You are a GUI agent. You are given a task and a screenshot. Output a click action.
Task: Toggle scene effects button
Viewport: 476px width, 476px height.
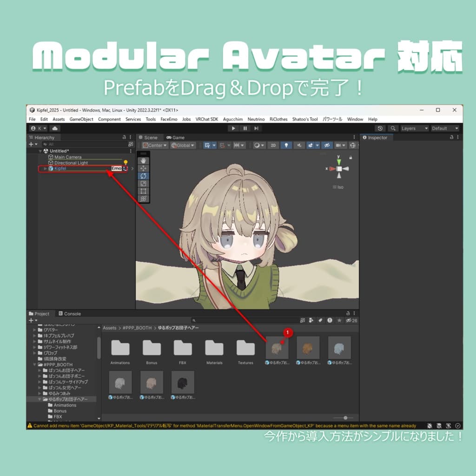pos(310,145)
